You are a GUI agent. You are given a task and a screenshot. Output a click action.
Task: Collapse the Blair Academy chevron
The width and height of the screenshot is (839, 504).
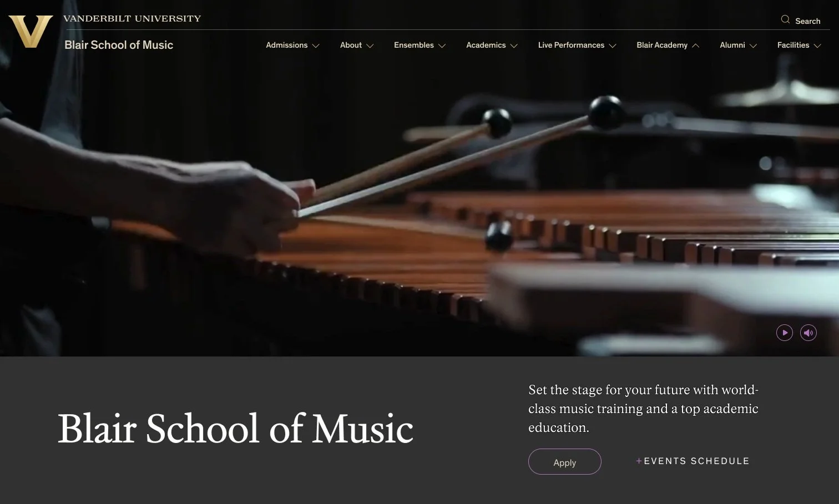pyautogui.click(x=696, y=45)
